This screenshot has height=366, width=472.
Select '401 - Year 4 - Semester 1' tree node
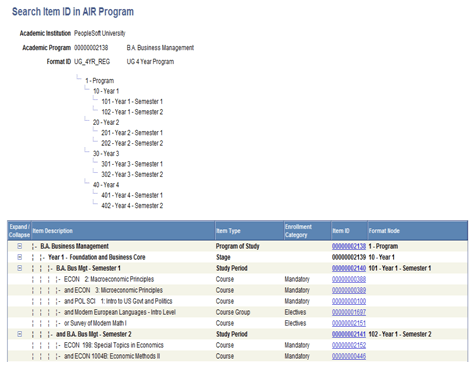point(132,195)
